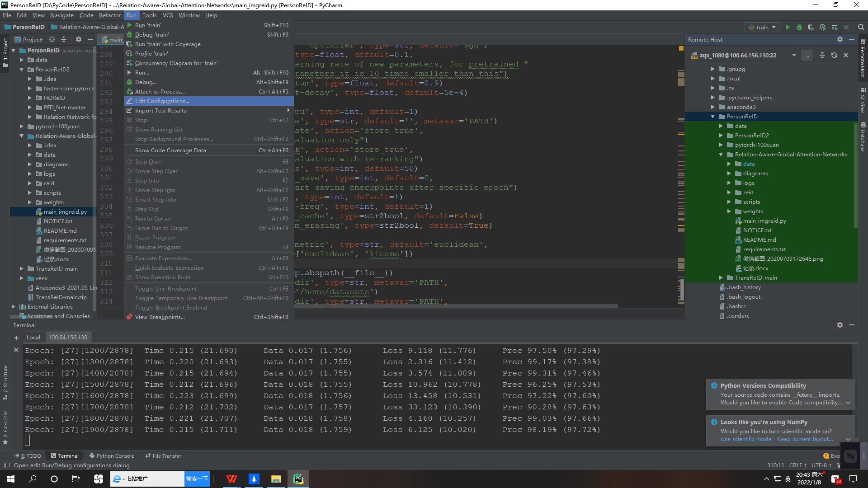Open the Database tool window side tab
The image size is (868, 488).
[x=863, y=137]
